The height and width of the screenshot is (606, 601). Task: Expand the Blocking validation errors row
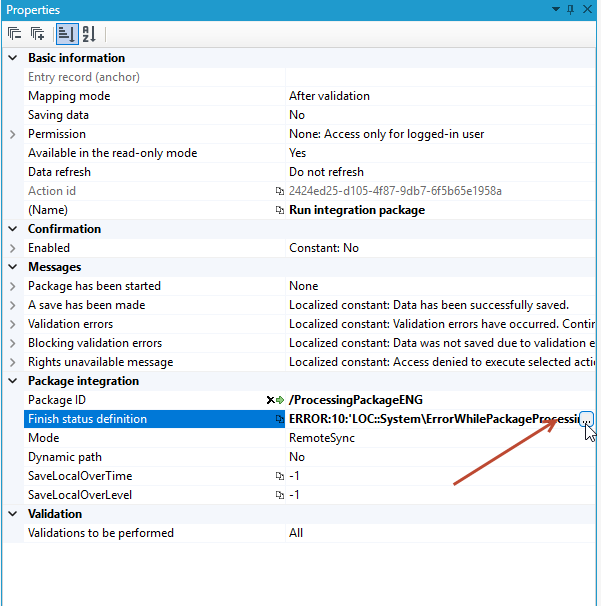(x=13, y=343)
